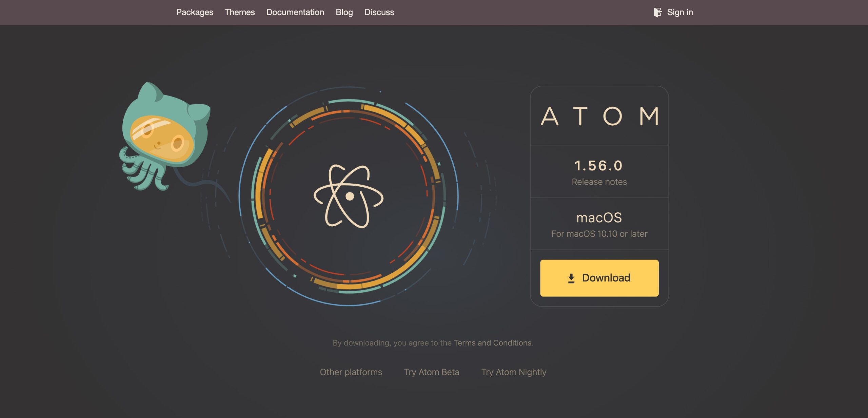Click the sign-in door icon
The image size is (868, 418).
point(658,12)
